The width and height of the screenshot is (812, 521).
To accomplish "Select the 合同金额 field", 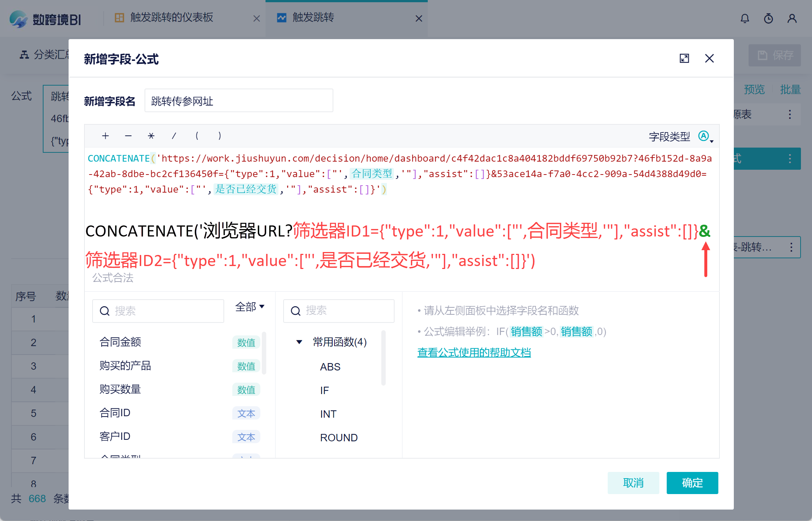I will (120, 342).
